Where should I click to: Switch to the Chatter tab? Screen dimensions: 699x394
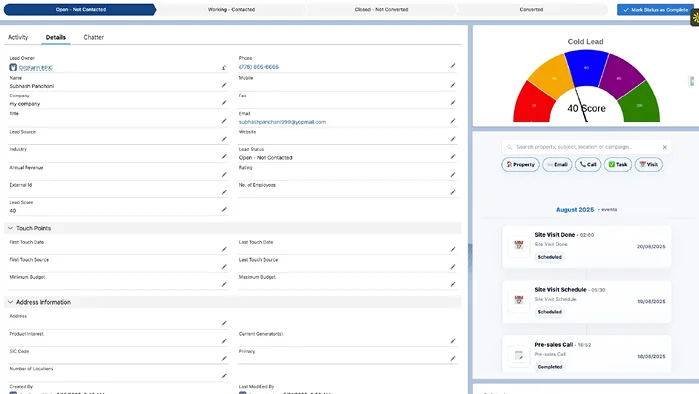pyautogui.click(x=94, y=37)
